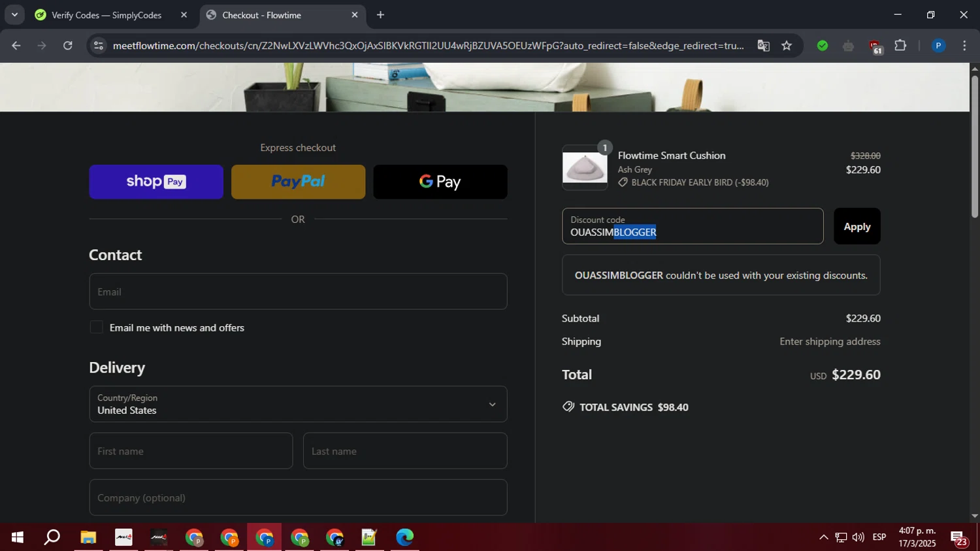The image size is (980, 551).
Task: Click the Discount code input field
Action: click(x=693, y=226)
